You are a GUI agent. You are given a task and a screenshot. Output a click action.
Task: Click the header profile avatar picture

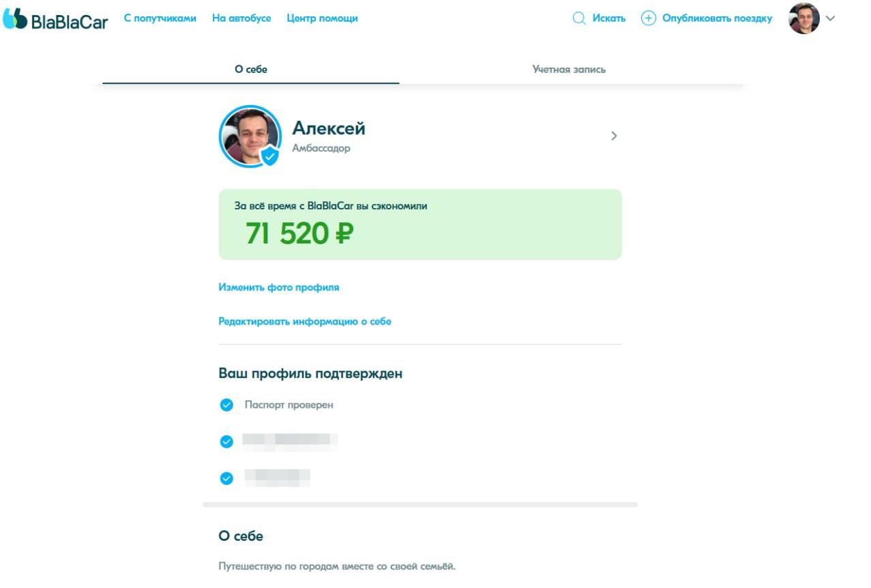point(803,18)
